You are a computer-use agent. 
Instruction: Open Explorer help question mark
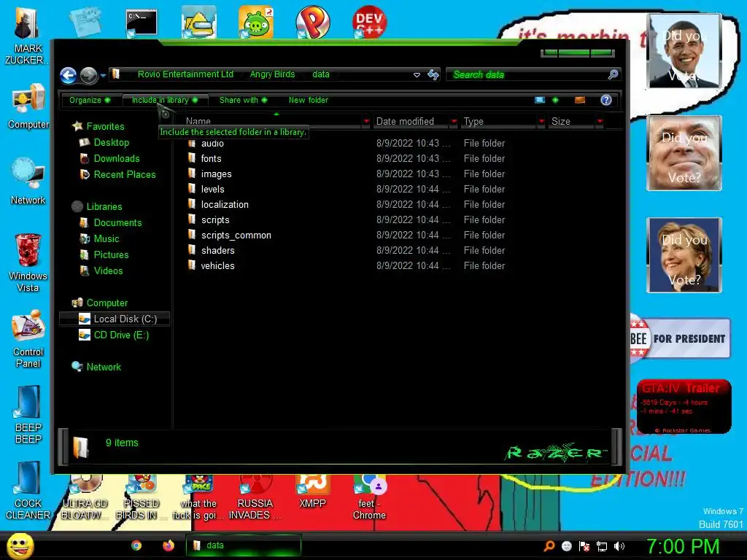tap(606, 100)
